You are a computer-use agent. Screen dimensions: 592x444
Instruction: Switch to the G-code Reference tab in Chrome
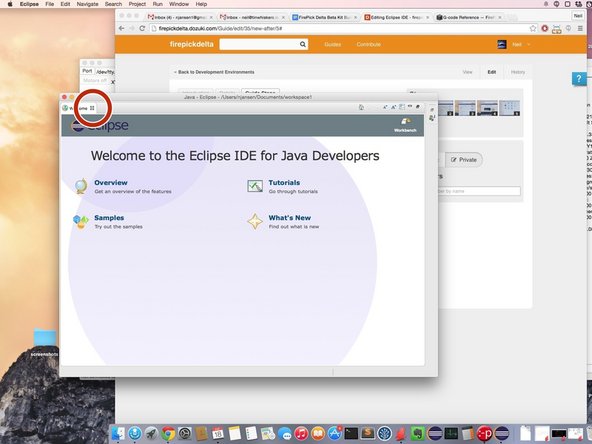[468, 17]
